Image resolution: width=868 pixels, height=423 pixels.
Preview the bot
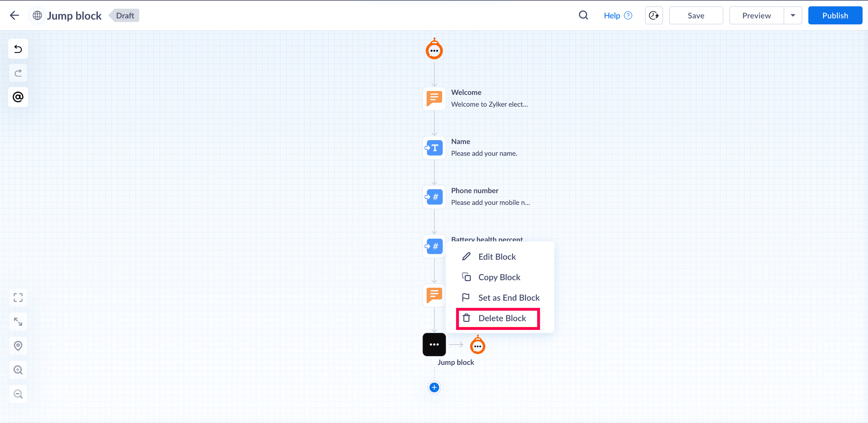[756, 15]
